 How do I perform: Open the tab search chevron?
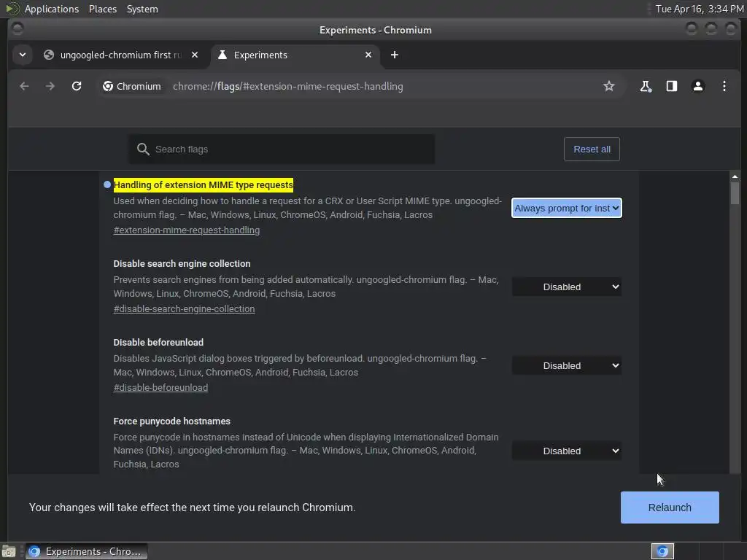(x=23, y=55)
